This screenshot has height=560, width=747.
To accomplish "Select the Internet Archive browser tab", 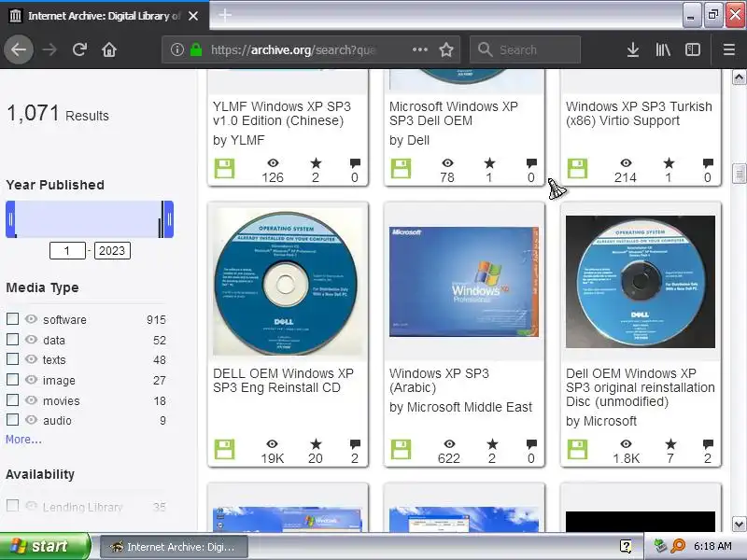I will [x=105, y=16].
